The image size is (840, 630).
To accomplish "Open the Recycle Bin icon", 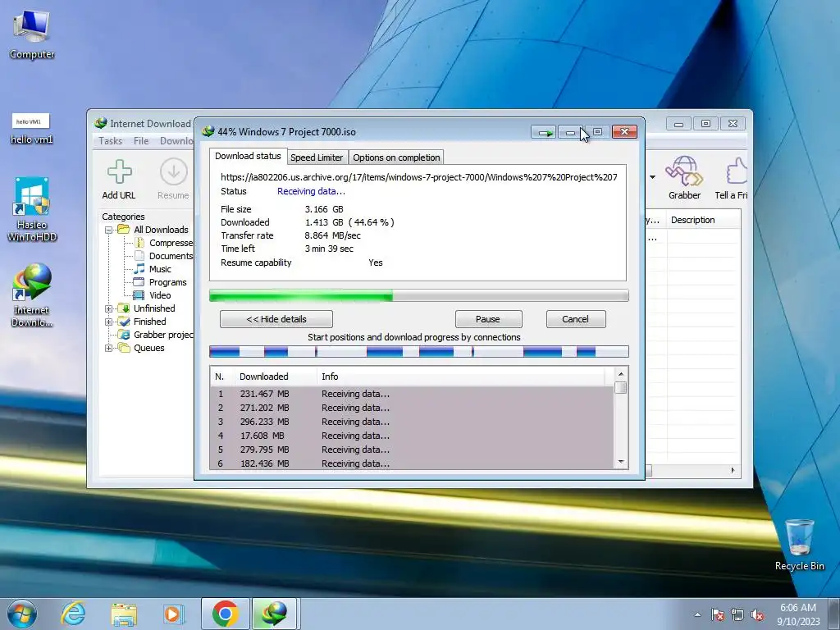I will coord(799,545).
